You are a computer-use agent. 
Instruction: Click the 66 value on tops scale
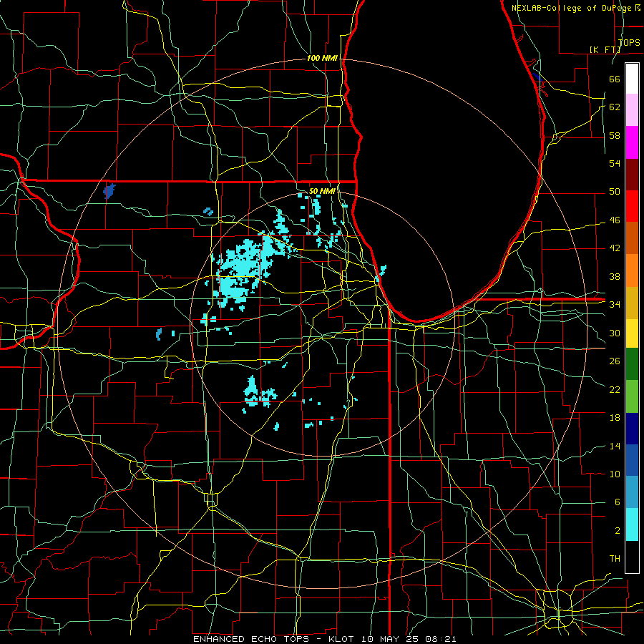(x=615, y=79)
